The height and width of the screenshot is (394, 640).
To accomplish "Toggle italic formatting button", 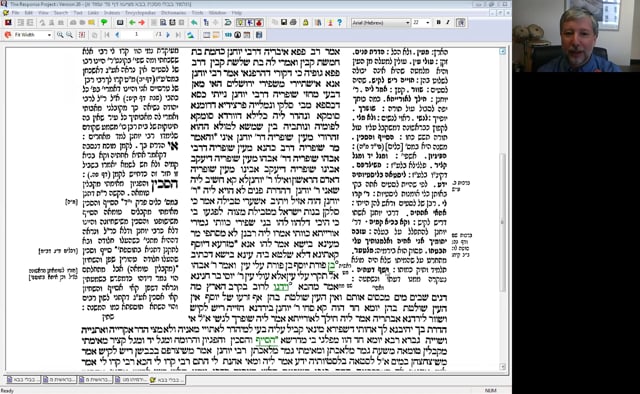I will click(x=448, y=22).
